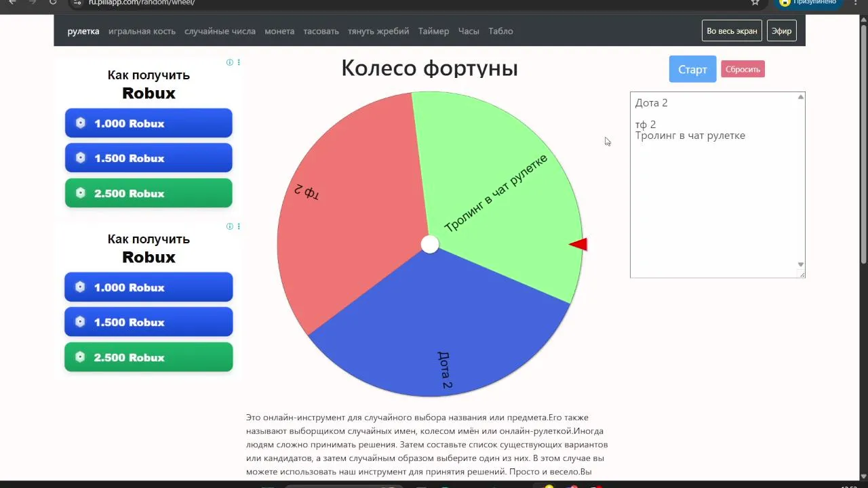Click the first ad's "Как получить Robux" heading

tap(149, 85)
